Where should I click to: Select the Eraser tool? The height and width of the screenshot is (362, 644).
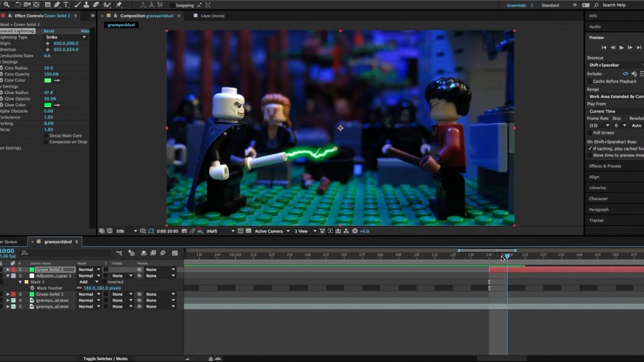pos(96,5)
